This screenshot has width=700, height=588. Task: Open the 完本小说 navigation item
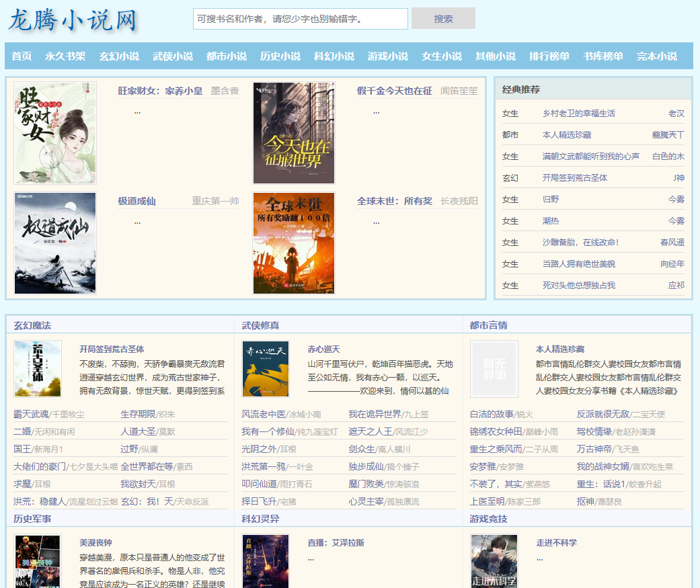point(657,56)
